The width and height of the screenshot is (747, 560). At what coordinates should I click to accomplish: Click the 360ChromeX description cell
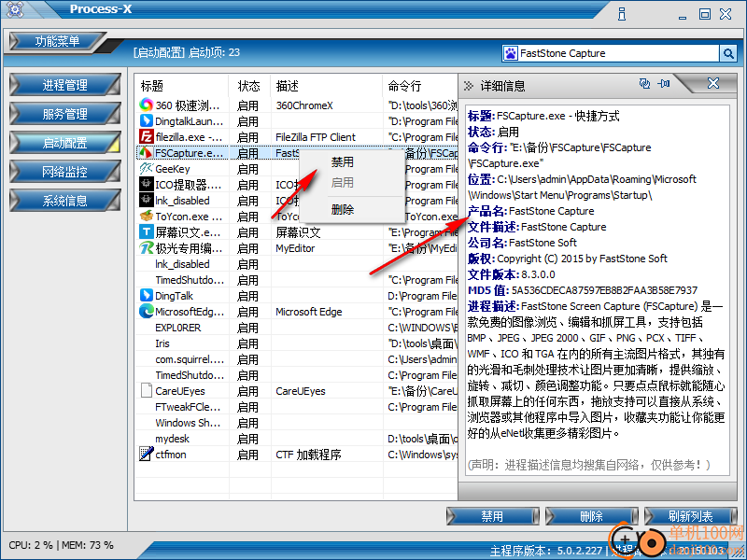(304, 105)
